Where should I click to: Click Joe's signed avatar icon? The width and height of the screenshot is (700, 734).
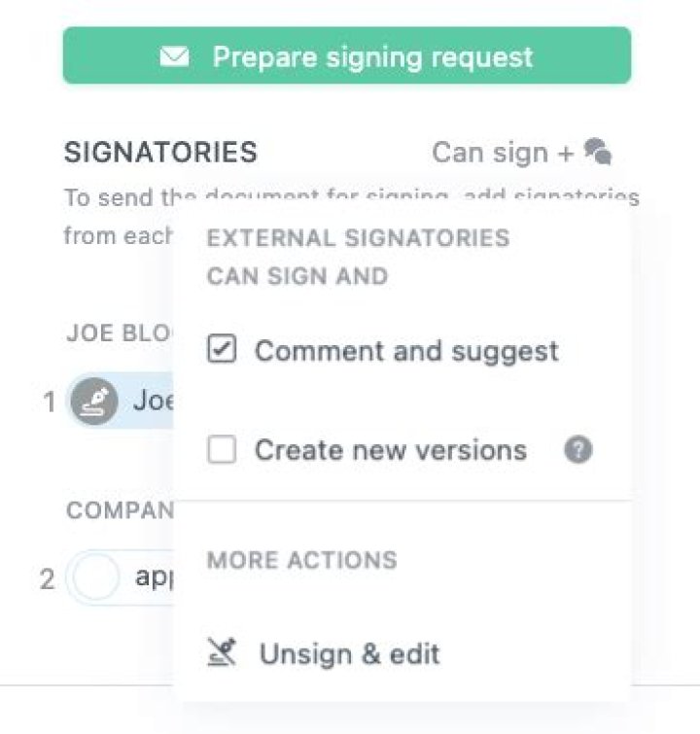94,401
